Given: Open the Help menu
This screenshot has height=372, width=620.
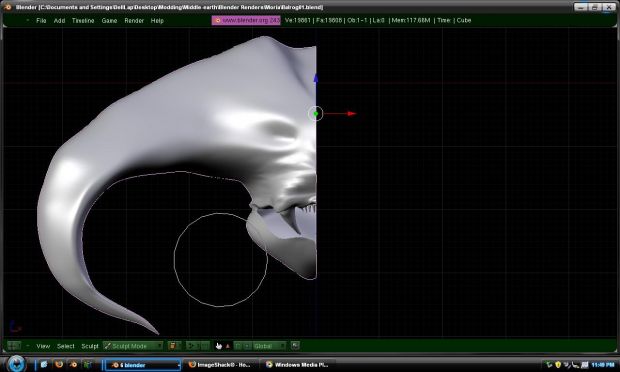Looking at the screenshot, I should pyautogui.click(x=157, y=21).
